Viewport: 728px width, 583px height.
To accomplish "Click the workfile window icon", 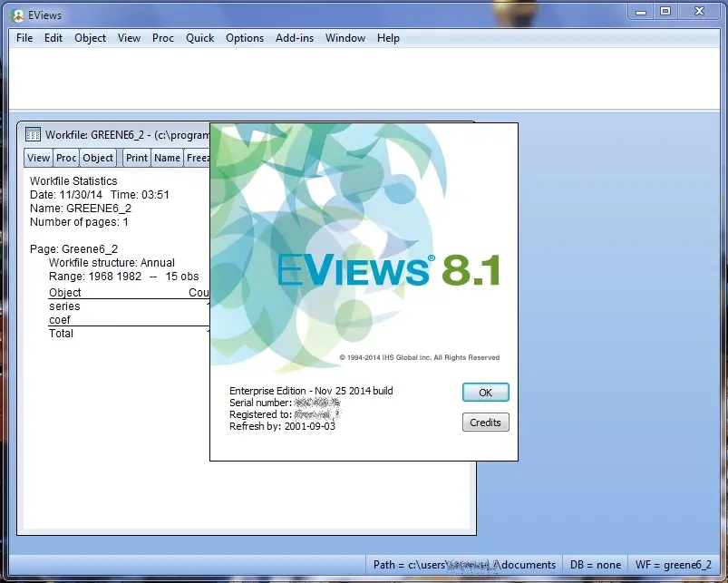I will (33, 134).
